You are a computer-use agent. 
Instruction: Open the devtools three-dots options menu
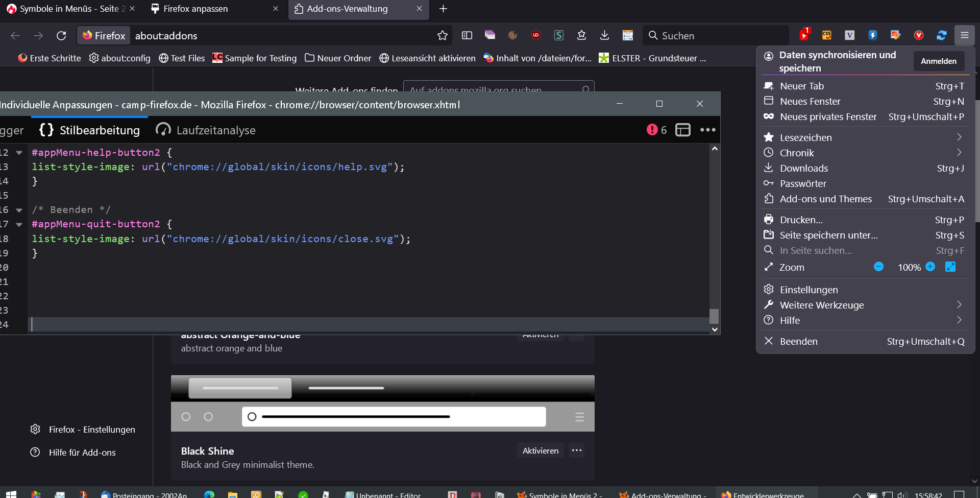[x=707, y=130]
